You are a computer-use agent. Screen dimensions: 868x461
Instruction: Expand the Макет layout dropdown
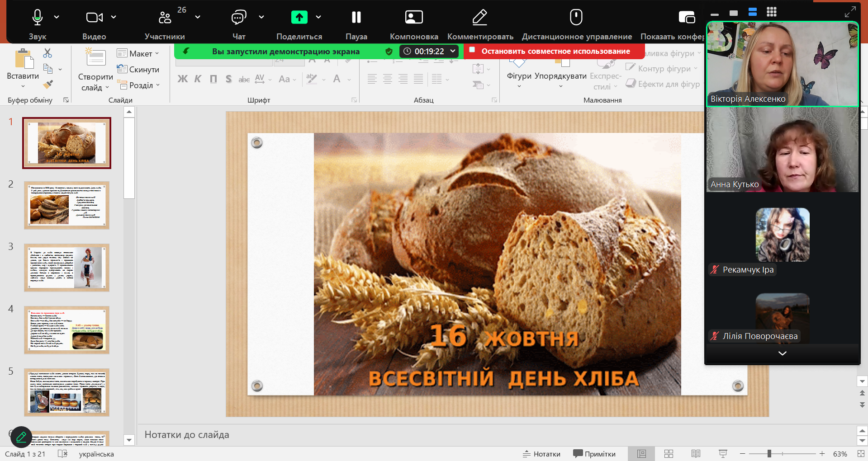point(138,53)
